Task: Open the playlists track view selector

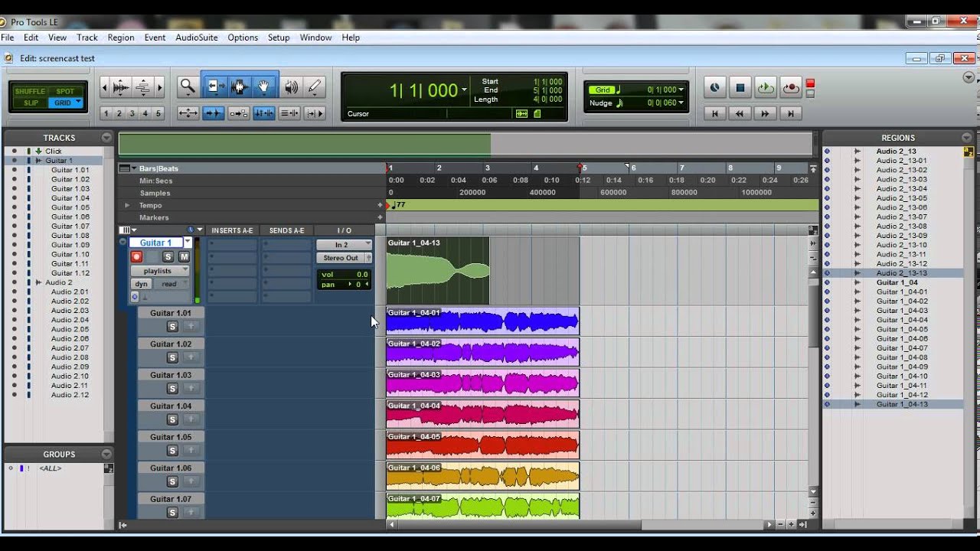Action: coord(160,271)
